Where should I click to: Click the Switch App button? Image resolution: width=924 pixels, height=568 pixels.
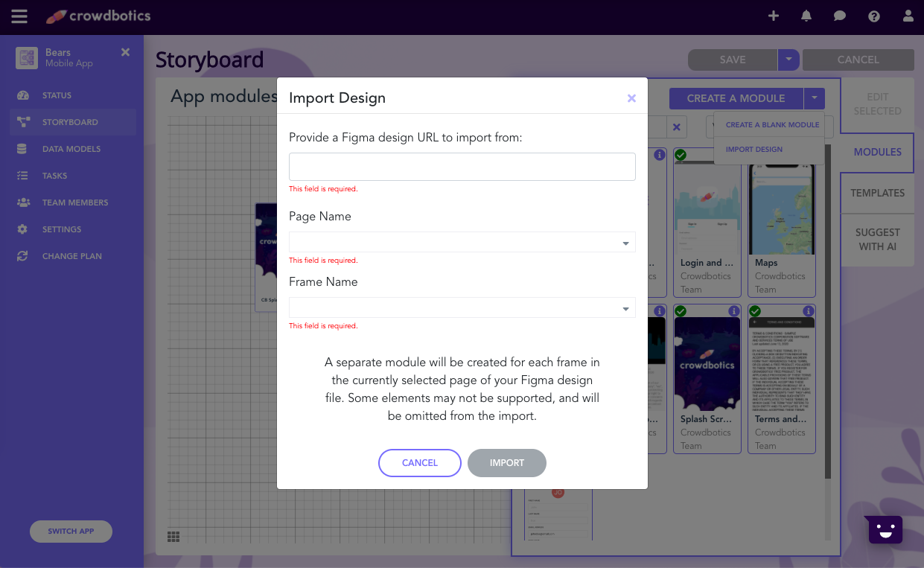click(x=71, y=532)
